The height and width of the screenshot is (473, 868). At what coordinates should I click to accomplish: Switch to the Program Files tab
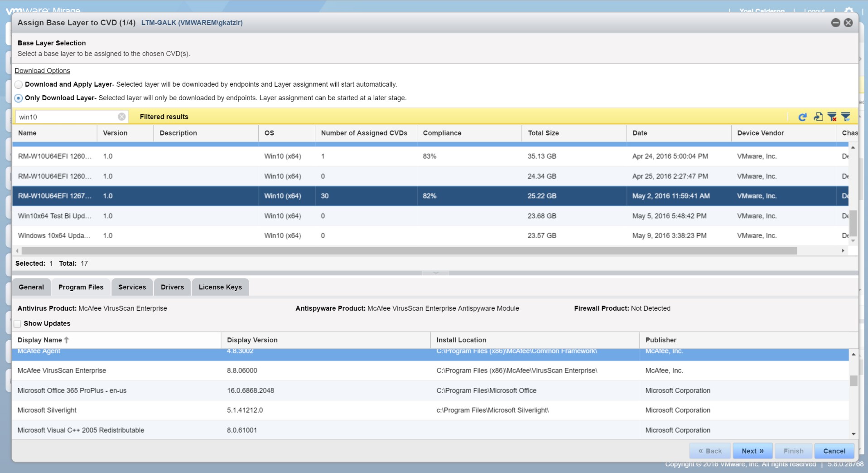click(x=81, y=287)
